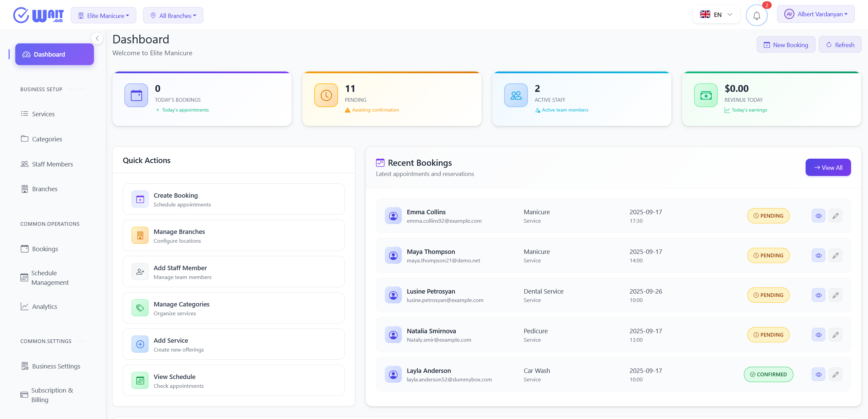Click the Active Staff people icon
Viewport: 868px width, 419px height.
(516, 95)
